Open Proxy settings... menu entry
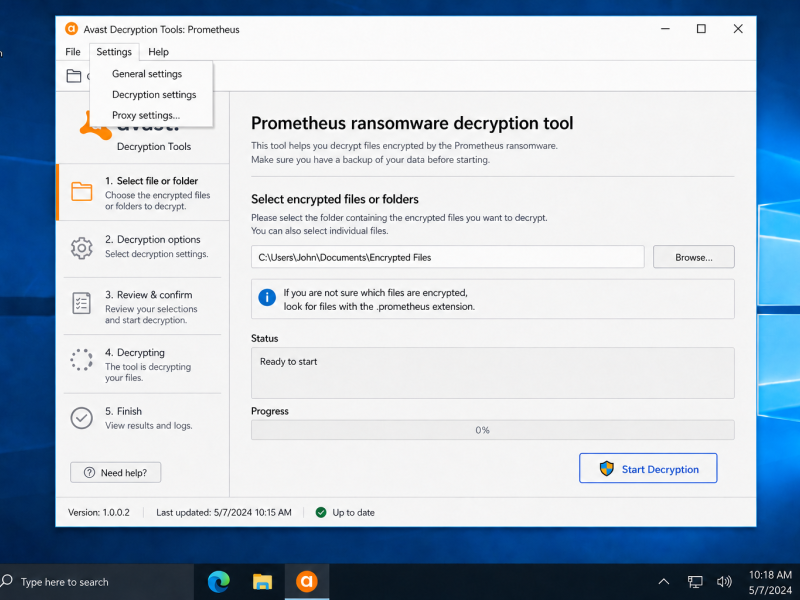 [x=151, y=115]
